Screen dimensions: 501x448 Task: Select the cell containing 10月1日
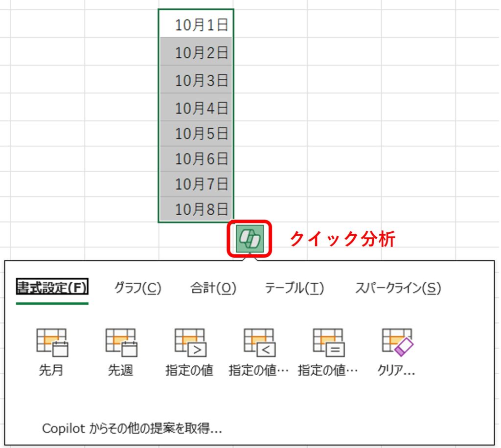196,24
